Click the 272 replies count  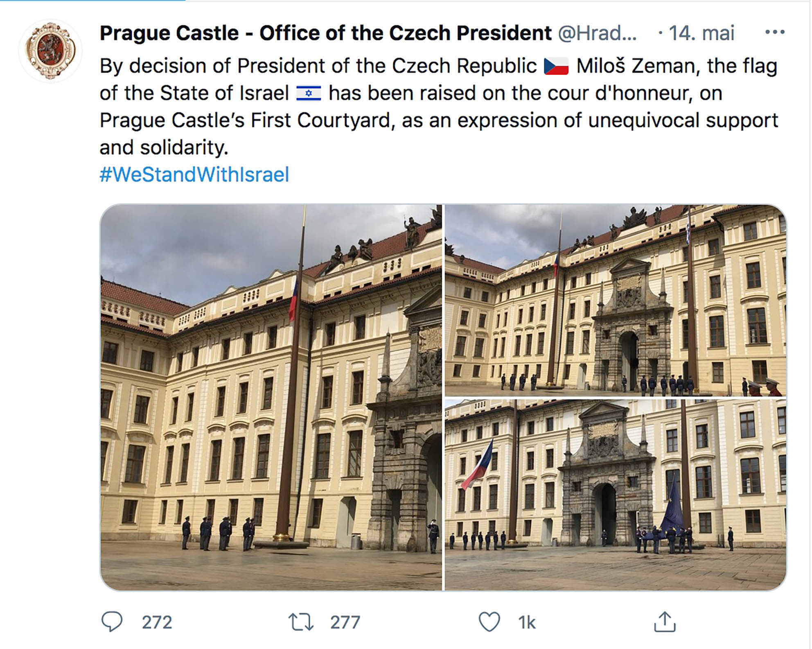tap(157, 623)
